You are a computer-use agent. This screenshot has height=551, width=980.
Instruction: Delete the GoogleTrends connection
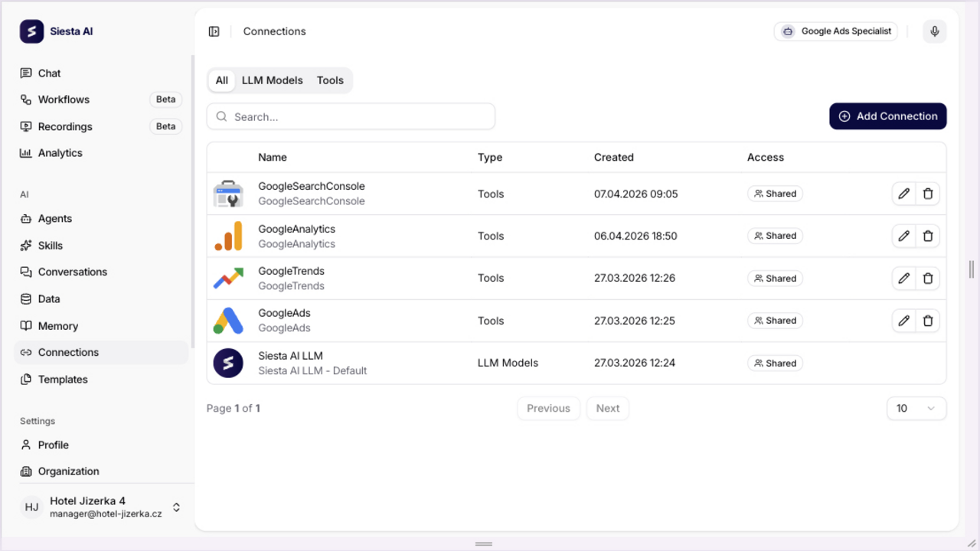(x=928, y=278)
